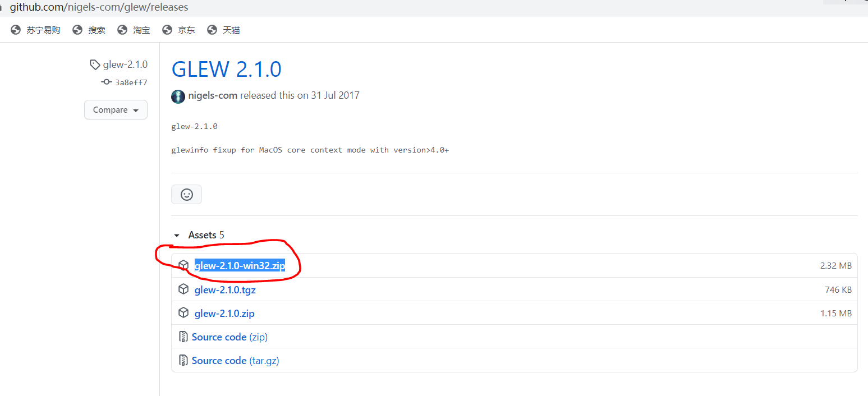Download glew-2.1.0-win32.zip
Screen dimensions: 868x396
pyautogui.click(x=240, y=265)
